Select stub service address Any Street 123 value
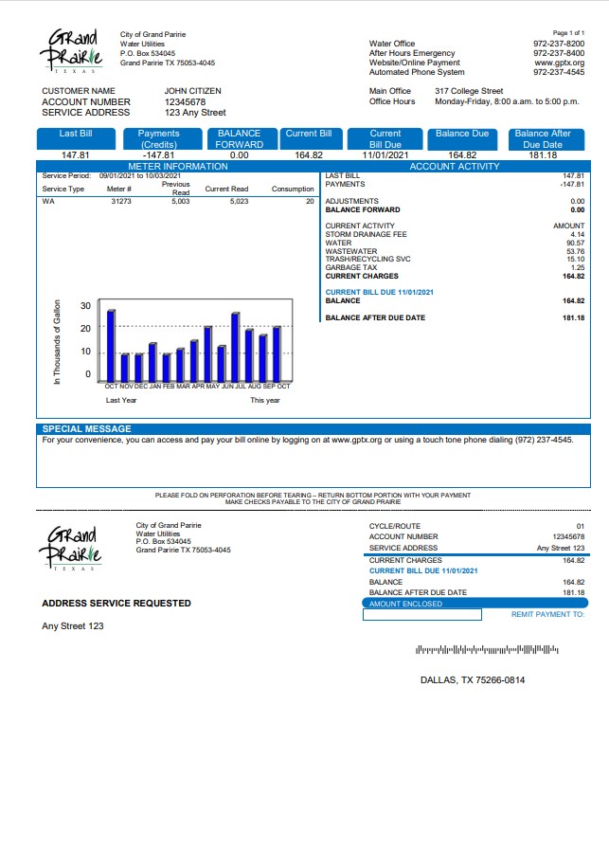Screen dimensions: 609x868 pos(561,548)
